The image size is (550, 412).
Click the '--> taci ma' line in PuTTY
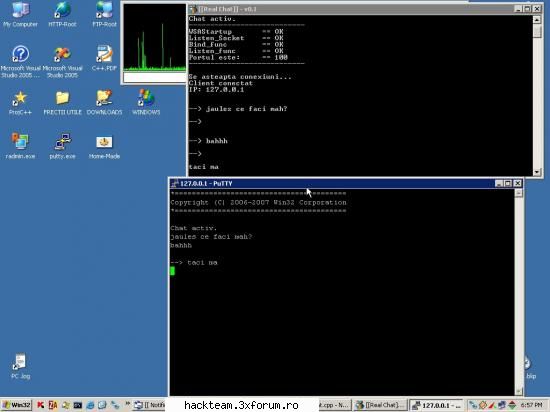point(194,262)
